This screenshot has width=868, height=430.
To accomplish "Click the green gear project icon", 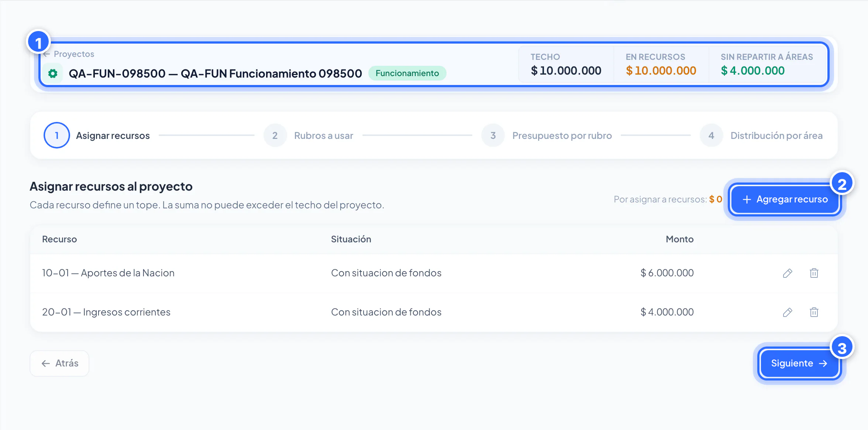I will (53, 74).
